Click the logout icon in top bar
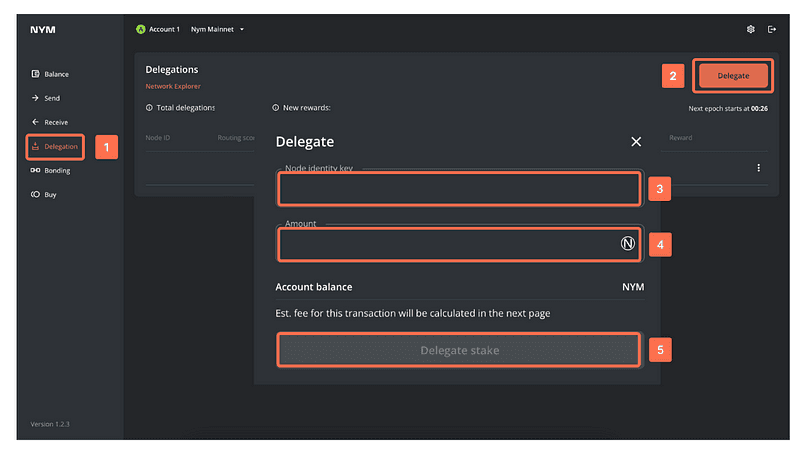This screenshot has width=800, height=451. tap(771, 29)
